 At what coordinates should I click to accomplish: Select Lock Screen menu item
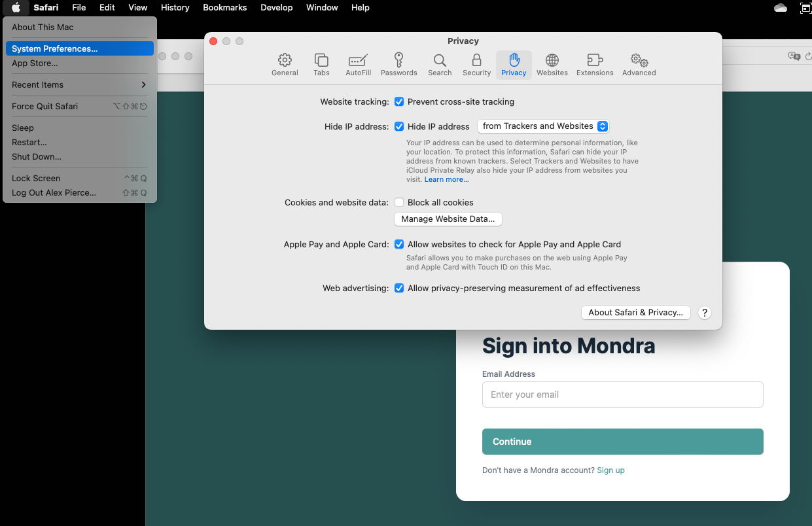[80, 178]
